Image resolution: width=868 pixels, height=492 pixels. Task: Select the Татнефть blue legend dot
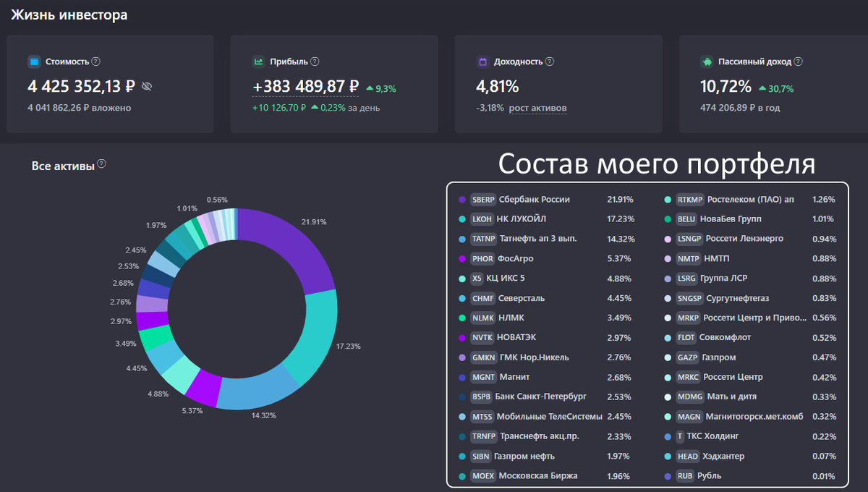[461, 239]
